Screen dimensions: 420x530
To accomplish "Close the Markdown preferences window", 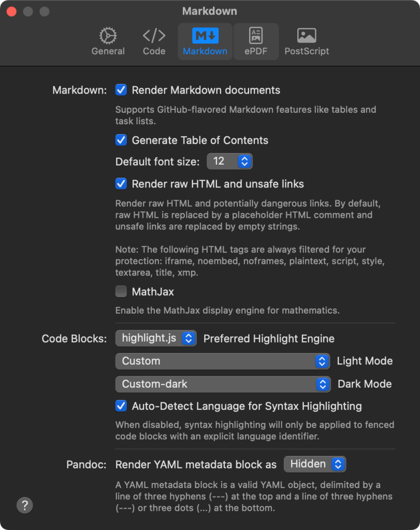I will pyautogui.click(x=11, y=11).
